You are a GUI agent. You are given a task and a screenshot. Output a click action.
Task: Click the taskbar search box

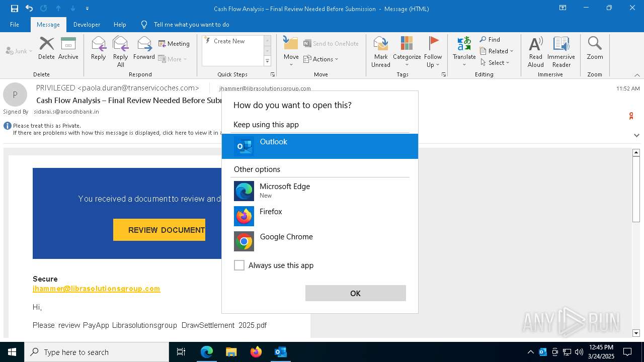click(x=97, y=352)
